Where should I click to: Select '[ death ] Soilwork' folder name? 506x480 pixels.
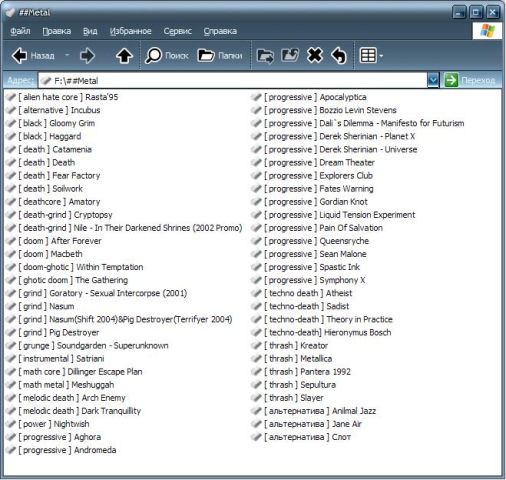pos(50,189)
